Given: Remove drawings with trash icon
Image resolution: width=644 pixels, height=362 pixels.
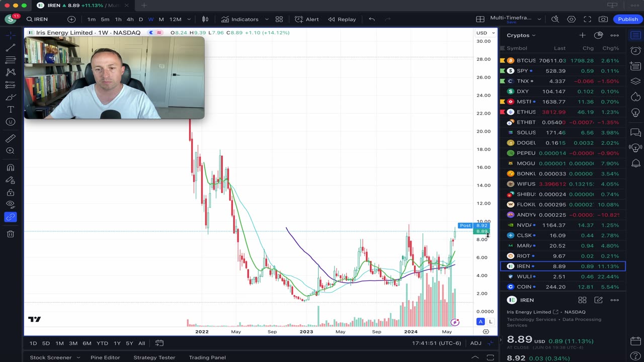Looking at the screenshot, I should (x=10, y=234).
